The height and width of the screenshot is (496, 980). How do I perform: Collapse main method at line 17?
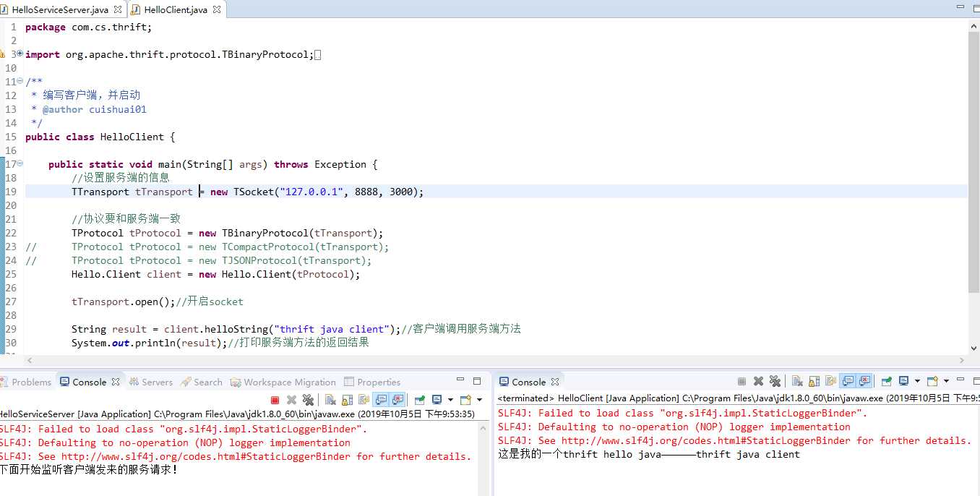(x=20, y=164)
